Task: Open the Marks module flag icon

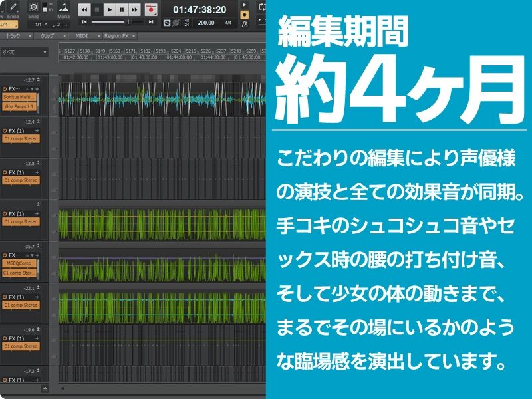Action: click(64, 7)
